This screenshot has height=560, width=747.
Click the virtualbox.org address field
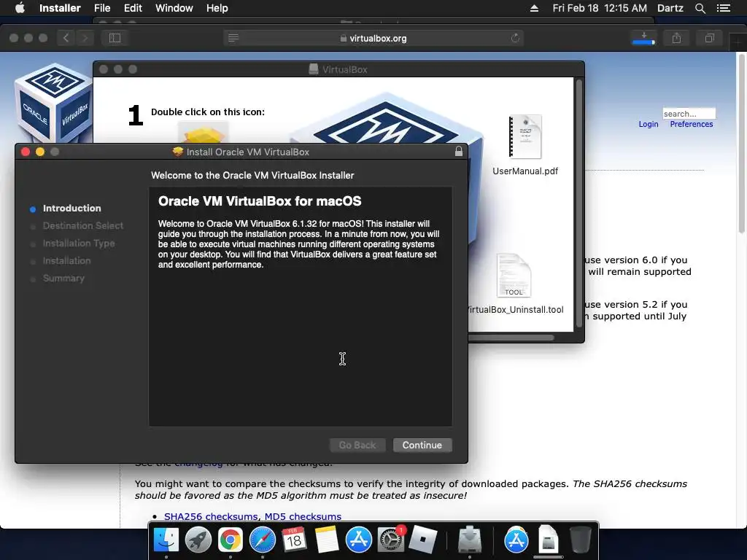tap(373, 38)
